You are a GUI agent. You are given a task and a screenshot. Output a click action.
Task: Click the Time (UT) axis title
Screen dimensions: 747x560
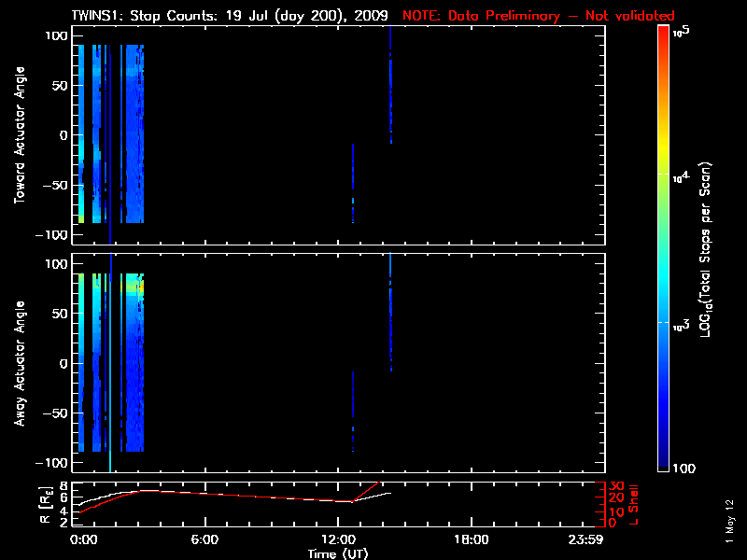pos(338,553)
